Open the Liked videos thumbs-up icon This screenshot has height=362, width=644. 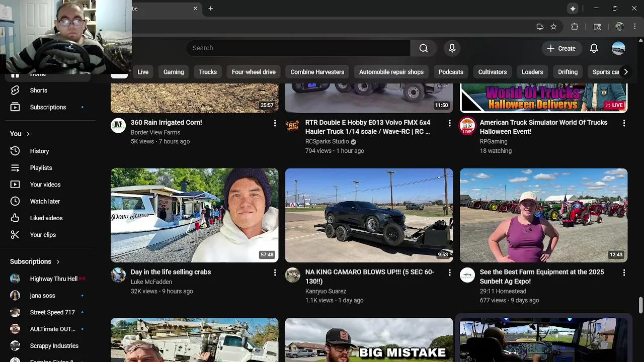(15, 218)
